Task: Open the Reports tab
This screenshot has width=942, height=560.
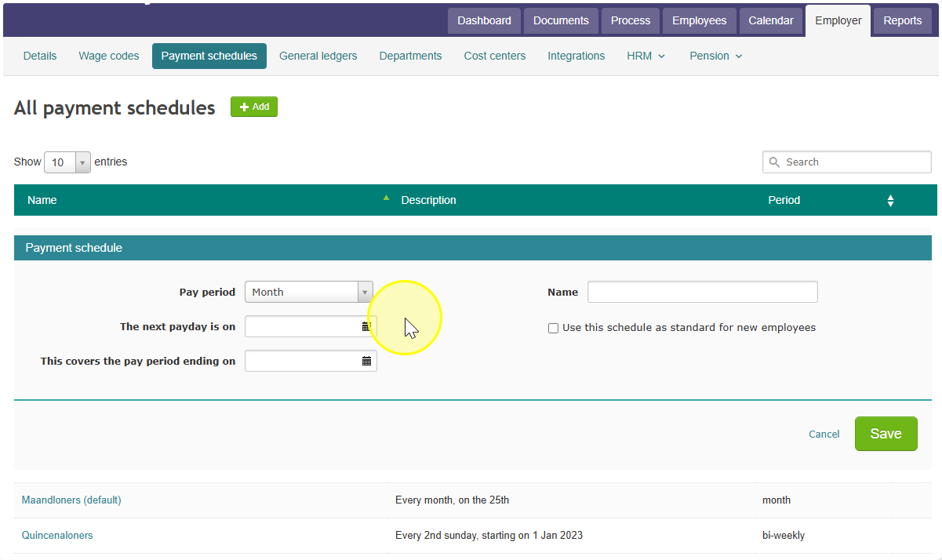Action: click(x=903, y=21)
